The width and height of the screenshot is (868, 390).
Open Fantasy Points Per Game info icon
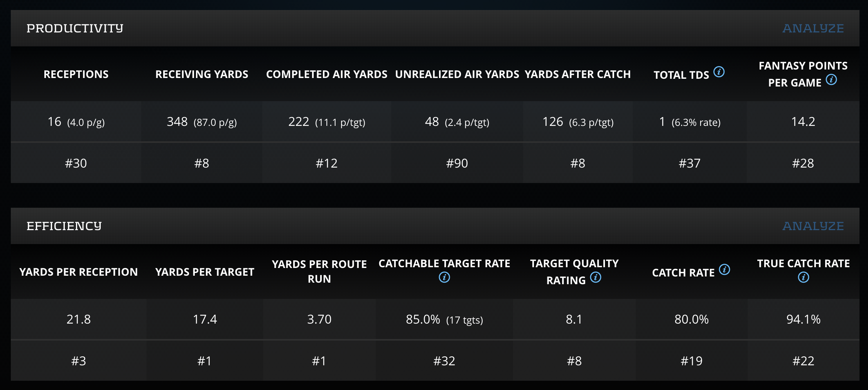click(831, 80)
